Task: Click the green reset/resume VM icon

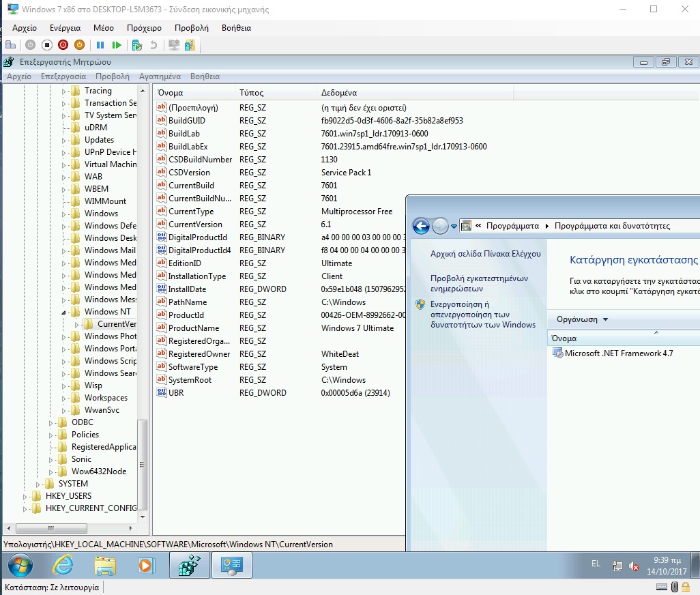Action: point(117,45)
